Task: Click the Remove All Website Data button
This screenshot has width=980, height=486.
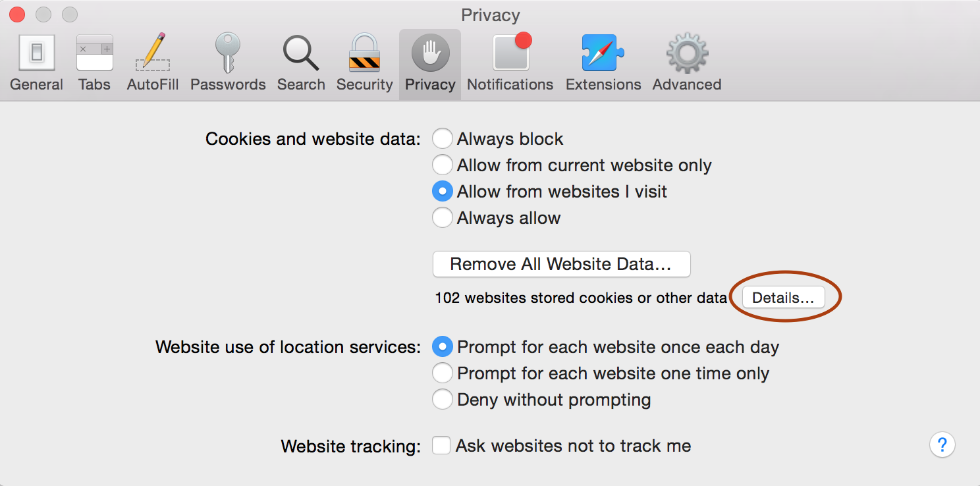Action: 561,264
